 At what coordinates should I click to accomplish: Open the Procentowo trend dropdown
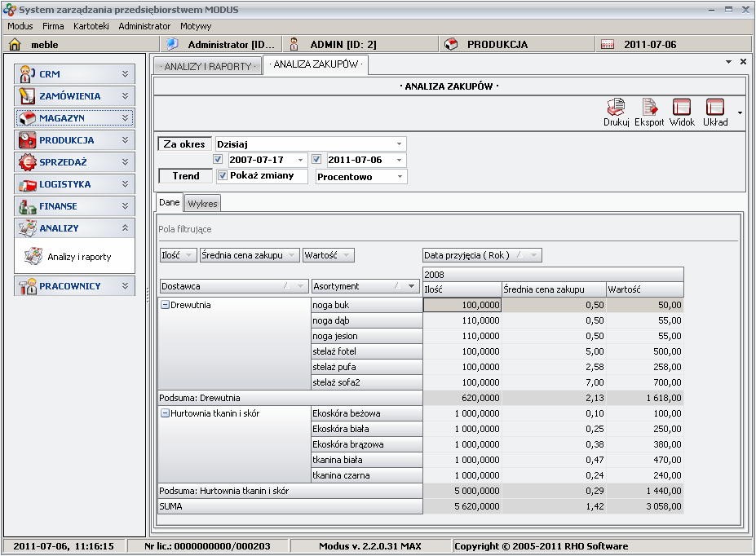click(399, 177)
